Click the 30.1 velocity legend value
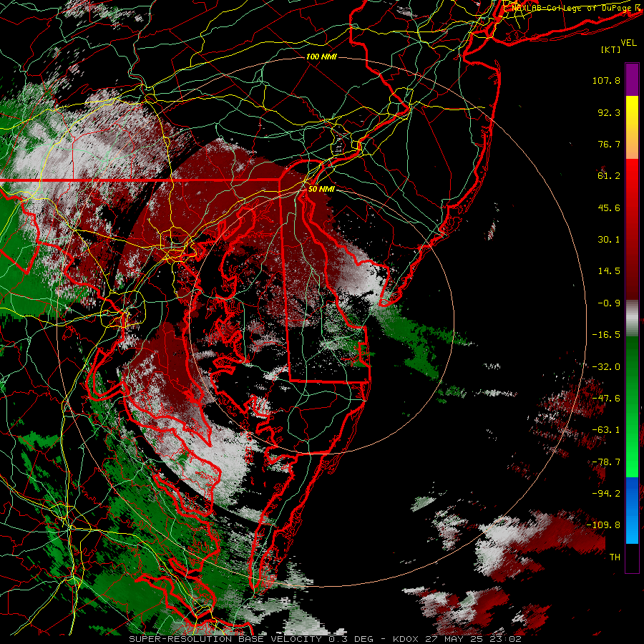The height and width of the screenshot is (644, 644). (x=609, y=240)
